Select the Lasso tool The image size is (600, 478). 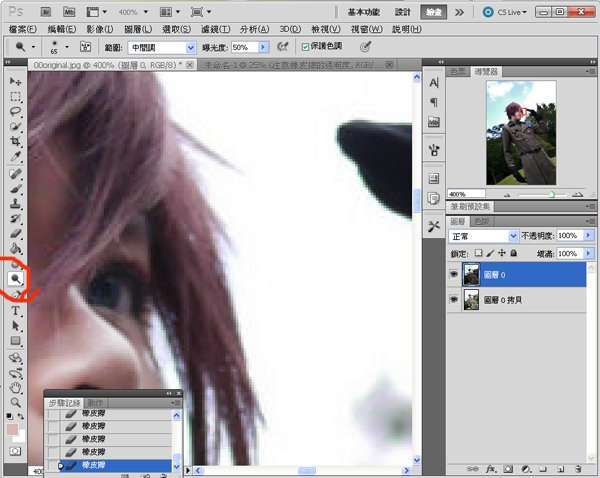(15, 111)
